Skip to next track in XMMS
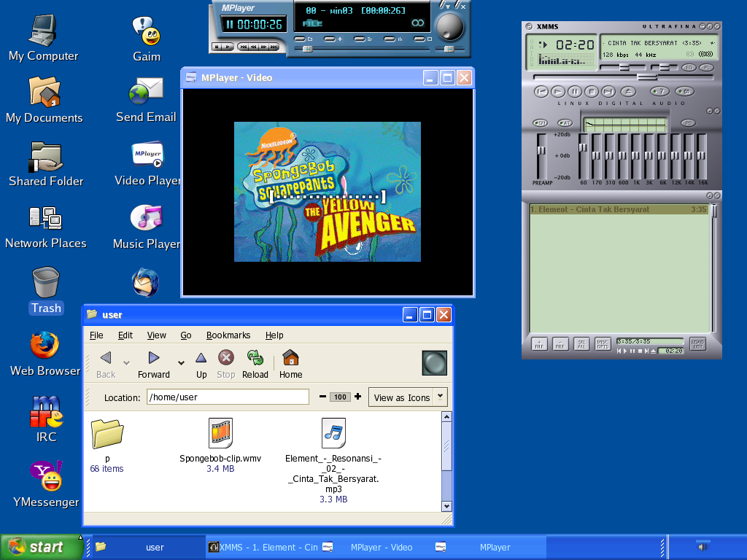Screen dimensions: 747x560 pyautogui.click(x=608, y=91)
